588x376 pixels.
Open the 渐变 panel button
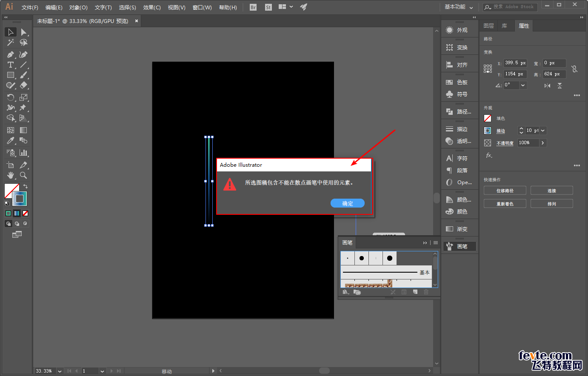tap(460, 229)
